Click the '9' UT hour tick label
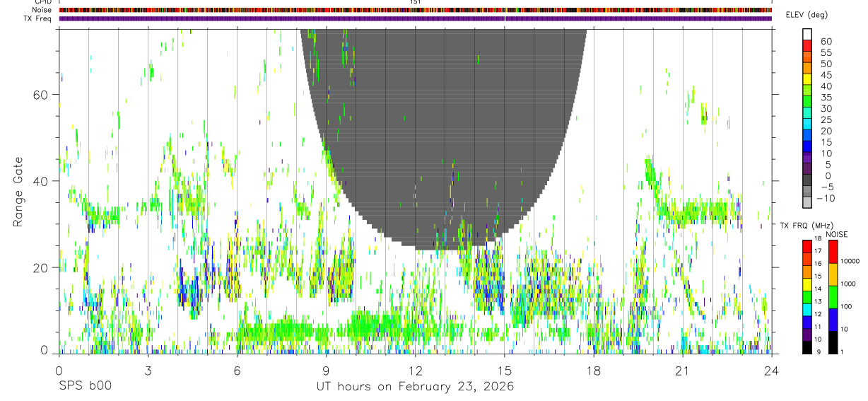This screenshot has height=401, width=868. 326,370
